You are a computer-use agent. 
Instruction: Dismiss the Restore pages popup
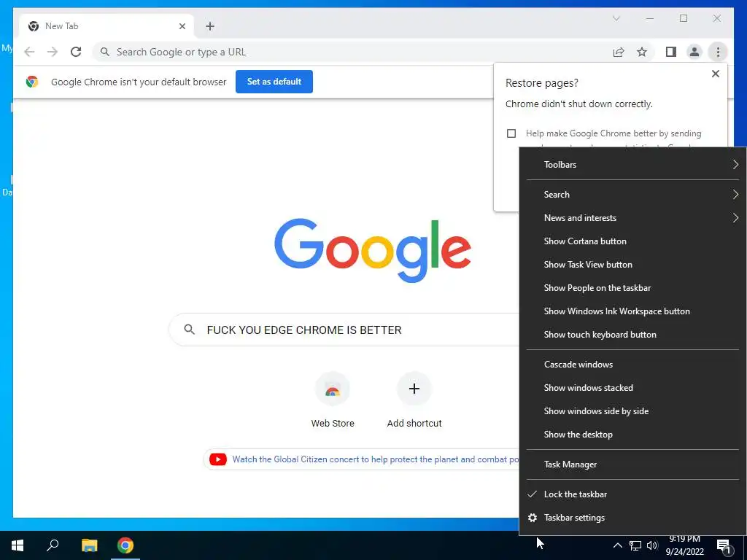(x=715, y=74)
